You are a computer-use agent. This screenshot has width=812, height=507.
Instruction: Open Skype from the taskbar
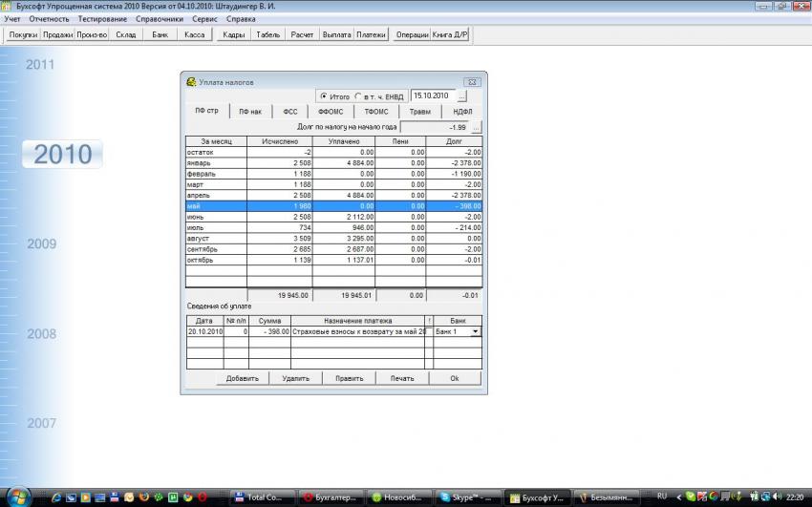point(468,497)
